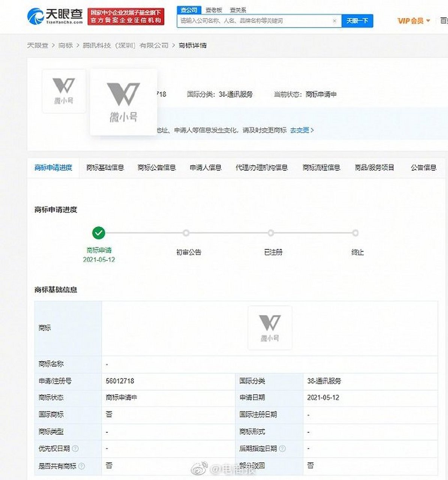Open the 优先权日期 help question-mark icon
Image resolution: width=448 pixels, height=480 pixels.
[x=75, y=449]
